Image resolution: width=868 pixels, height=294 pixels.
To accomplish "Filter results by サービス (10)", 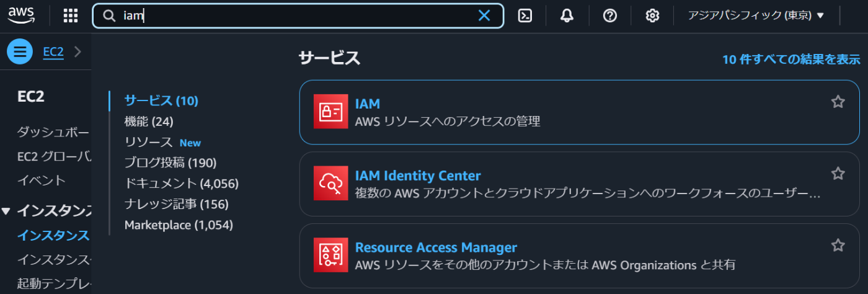I will pos(161,100).
